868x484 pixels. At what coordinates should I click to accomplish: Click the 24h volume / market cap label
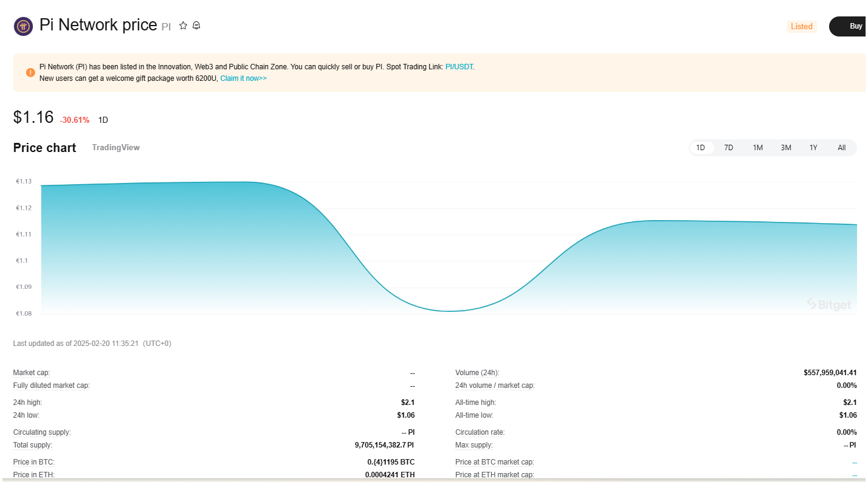coord(495,385)
